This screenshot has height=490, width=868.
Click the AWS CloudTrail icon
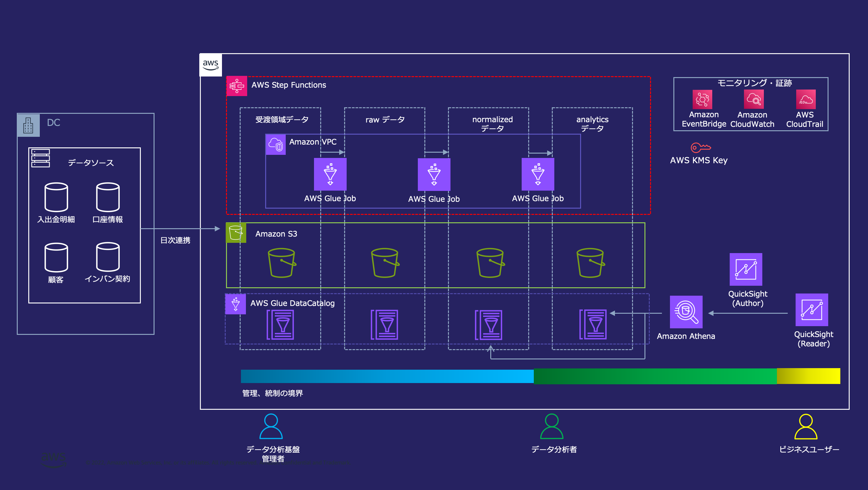[x=806, y=99]
